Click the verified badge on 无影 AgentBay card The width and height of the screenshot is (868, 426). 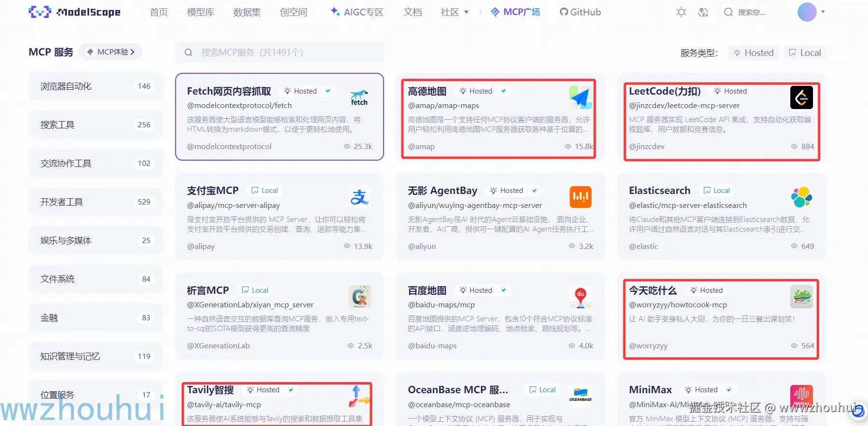pos(535,191)
